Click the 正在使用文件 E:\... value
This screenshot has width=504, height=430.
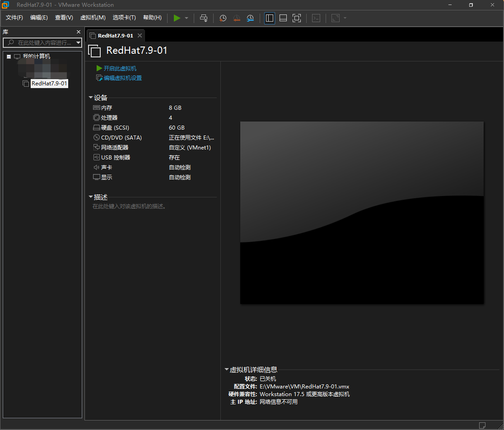[191, 138]
